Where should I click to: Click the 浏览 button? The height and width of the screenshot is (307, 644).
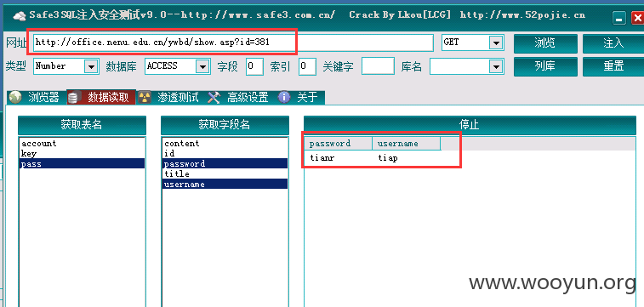(x=545, y=43)
